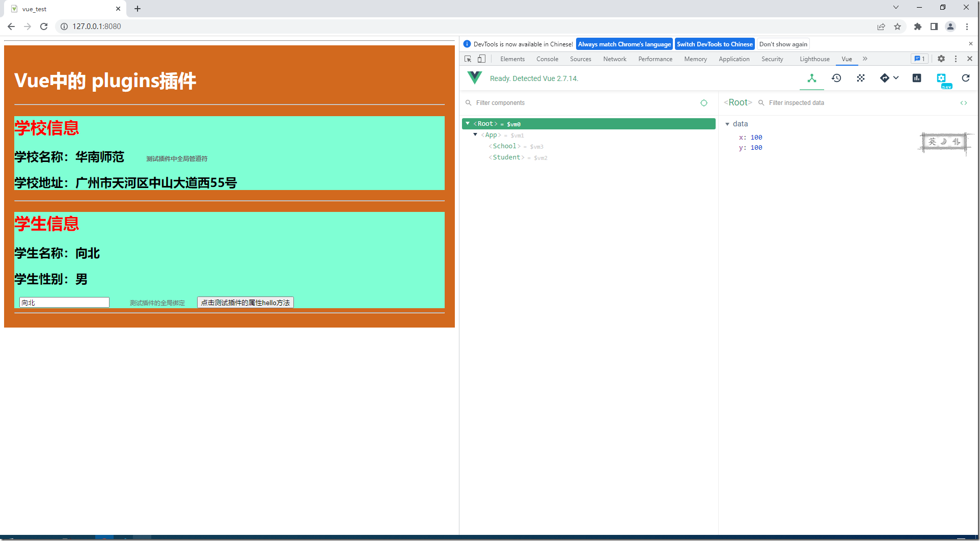This screenshot has height=541, width=980.
Task: Activate inspect element picker icon
Action: point(468,59)
